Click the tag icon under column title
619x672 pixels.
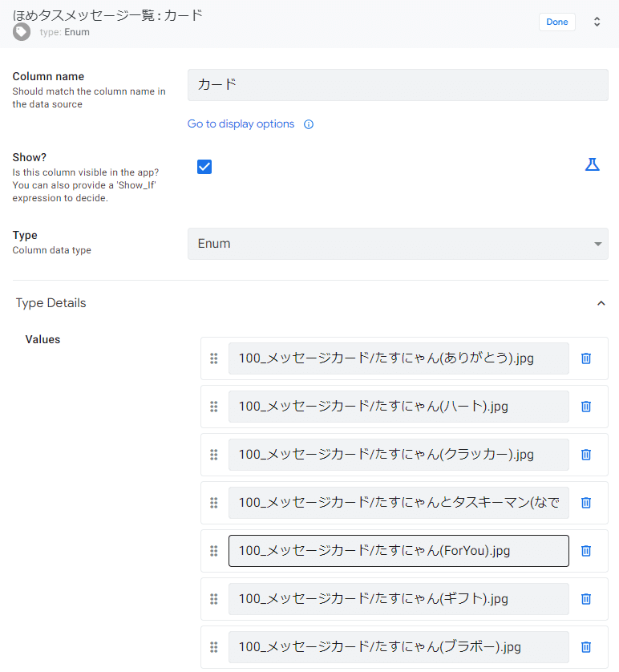[22, 32]
